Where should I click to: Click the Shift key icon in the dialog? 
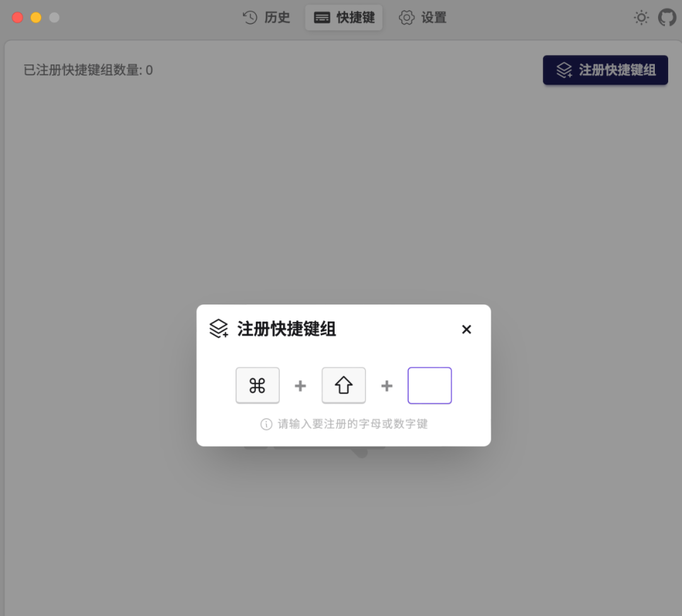(x=344, y=385)
